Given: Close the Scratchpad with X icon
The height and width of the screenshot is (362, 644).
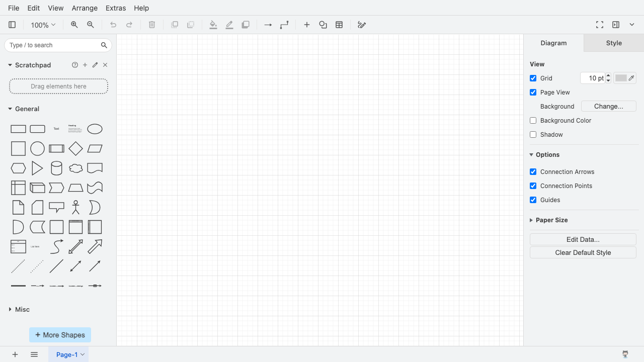Looking at the screenshot, I should pos(105,65).
